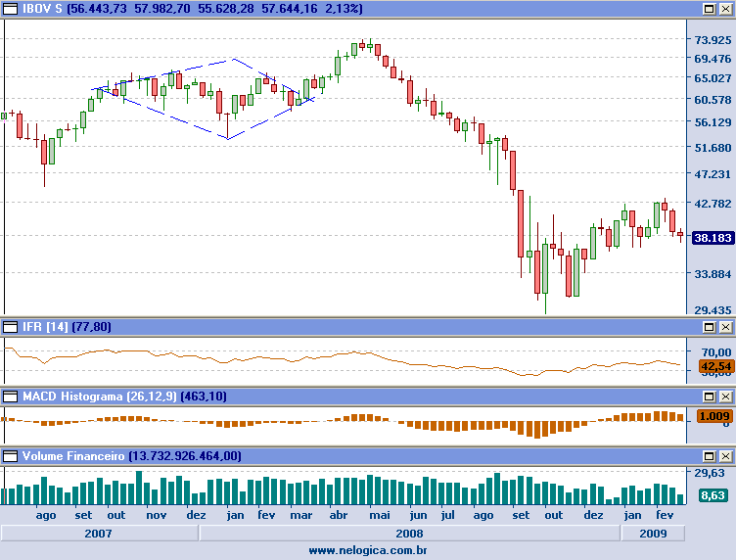This screenshot has width=736, height=560.
Task: Click the IBOV S panel window icon
Action: 9,9
